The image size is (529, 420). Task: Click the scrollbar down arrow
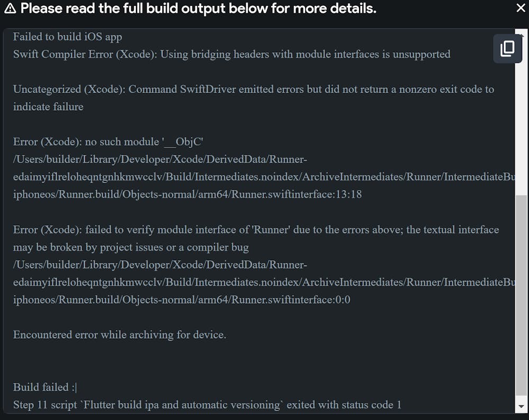pos(521,406)
